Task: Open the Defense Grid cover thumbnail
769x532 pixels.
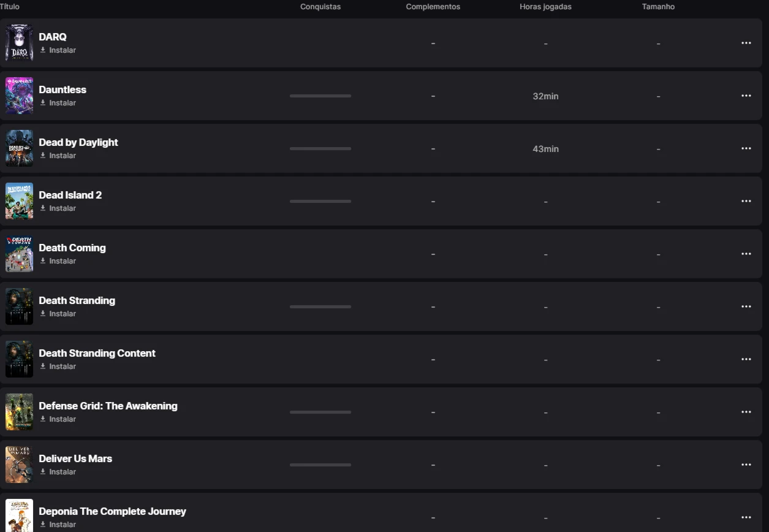Action: [19, 412]
